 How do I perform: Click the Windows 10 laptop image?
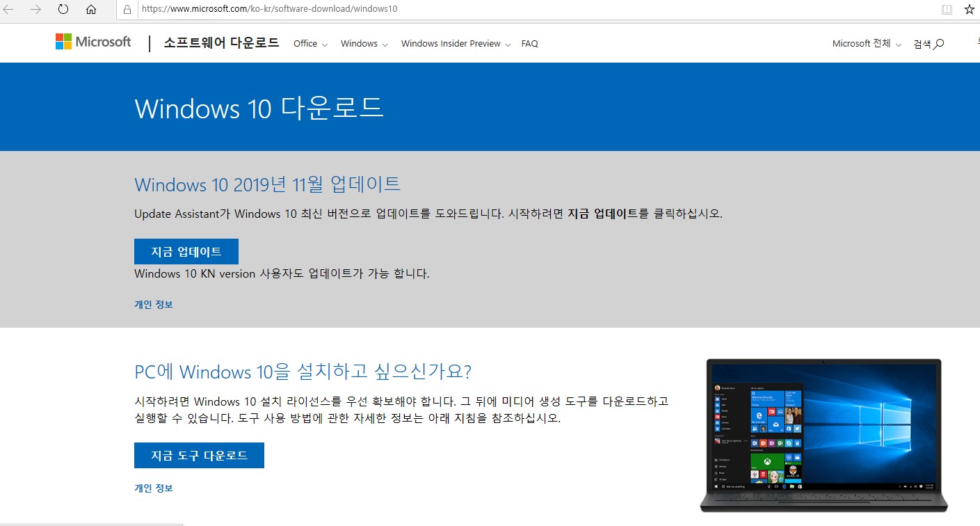pos(824,435)
